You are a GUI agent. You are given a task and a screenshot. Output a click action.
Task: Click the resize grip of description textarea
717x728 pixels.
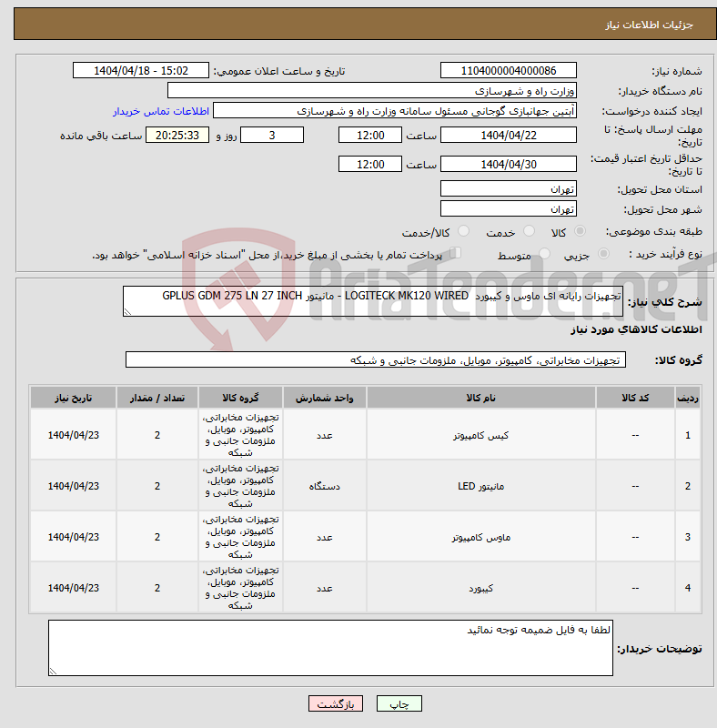click(127, 312)
